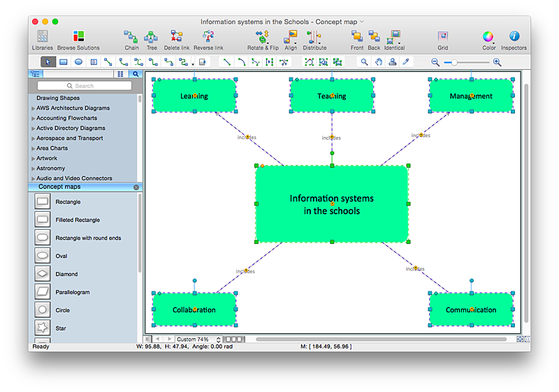Select the rectangle drawing tool
Screen dimensions: 559x392
(64, 62)
